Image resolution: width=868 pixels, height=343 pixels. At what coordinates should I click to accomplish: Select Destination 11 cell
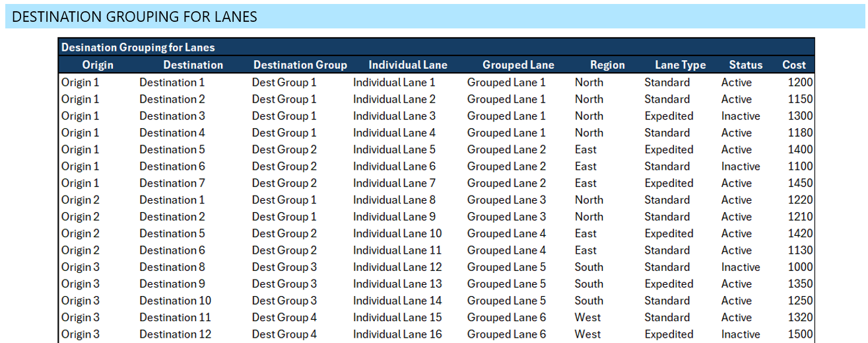(x=175, y=317)
